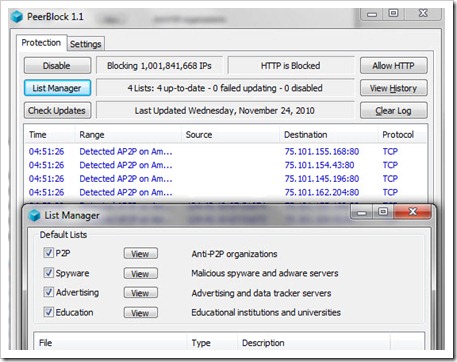Uncheck the P2P default list
Viewport: 457px width, 362px height.
click(x=48, y=253)
